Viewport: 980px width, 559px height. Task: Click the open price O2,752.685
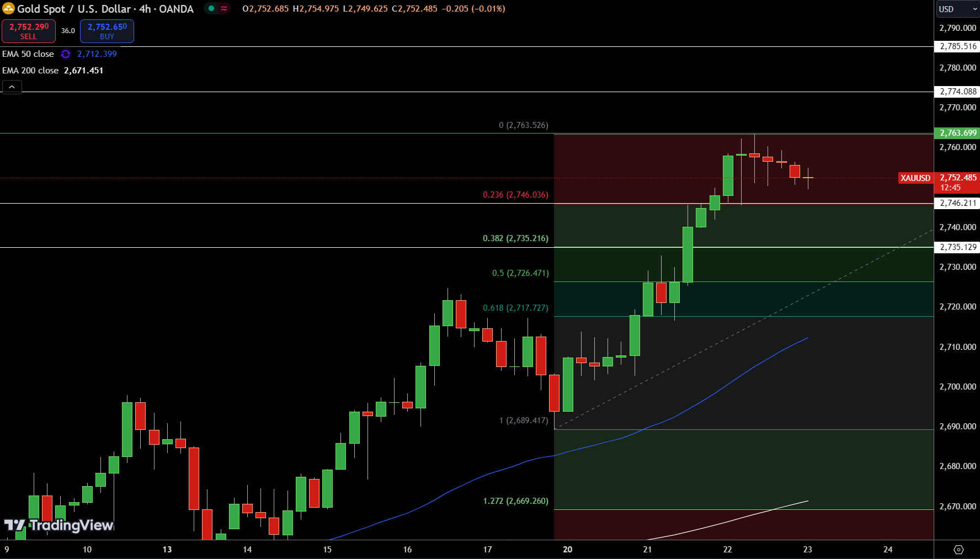point(265,9)
